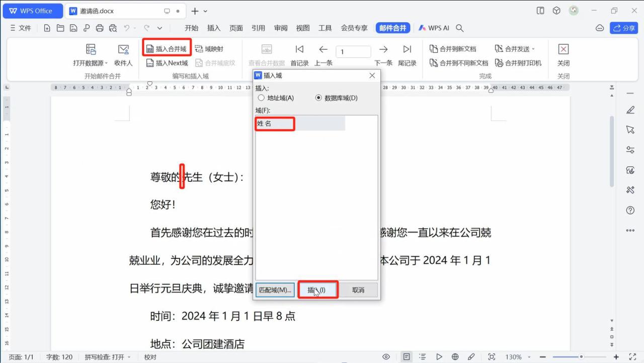Click the web layout globe icon in status bar
644x363 pixels.
tap(455, 357)
